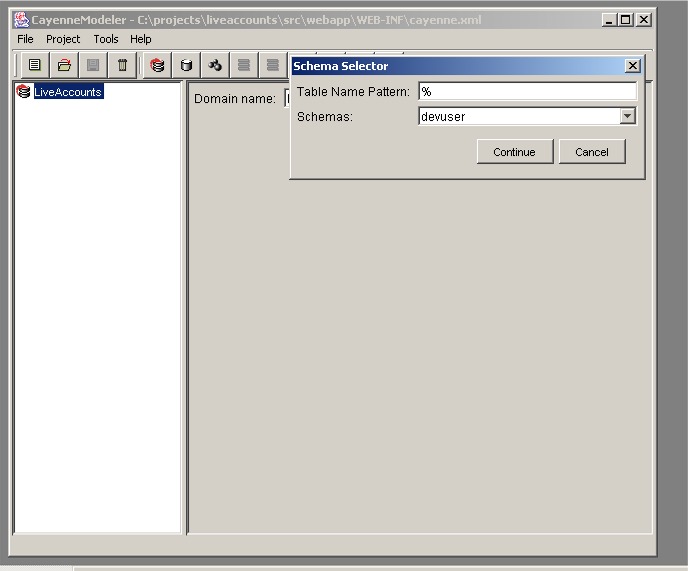
Task: Click the 'Table Name Pattern:' label
Action: tap(353, 92)
